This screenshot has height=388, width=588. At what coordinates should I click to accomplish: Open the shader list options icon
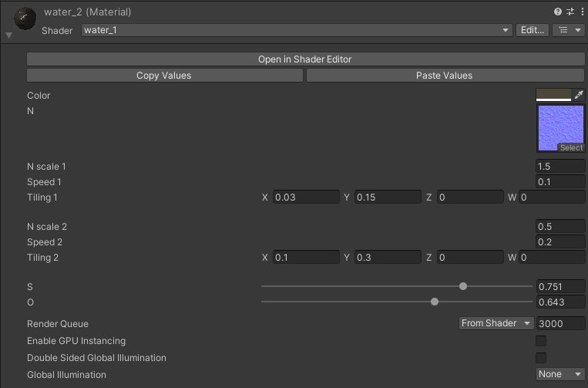click(x=569, y=30)
